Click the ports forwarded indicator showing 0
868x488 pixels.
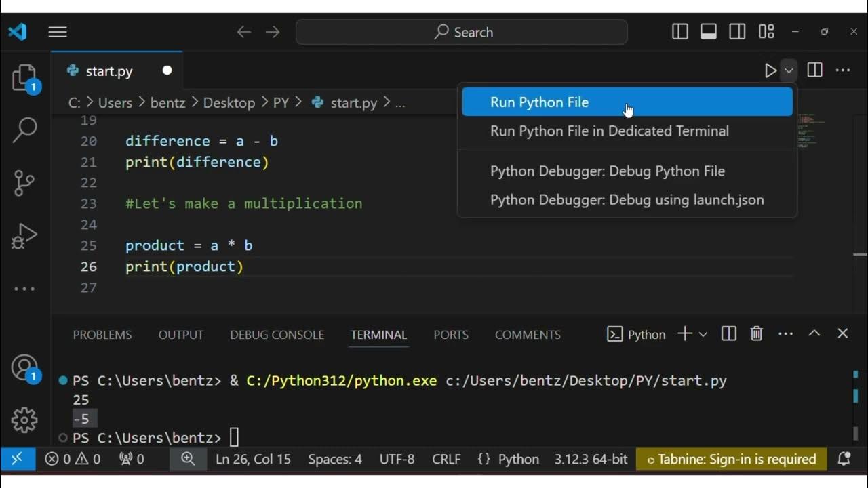coord(132,459)
